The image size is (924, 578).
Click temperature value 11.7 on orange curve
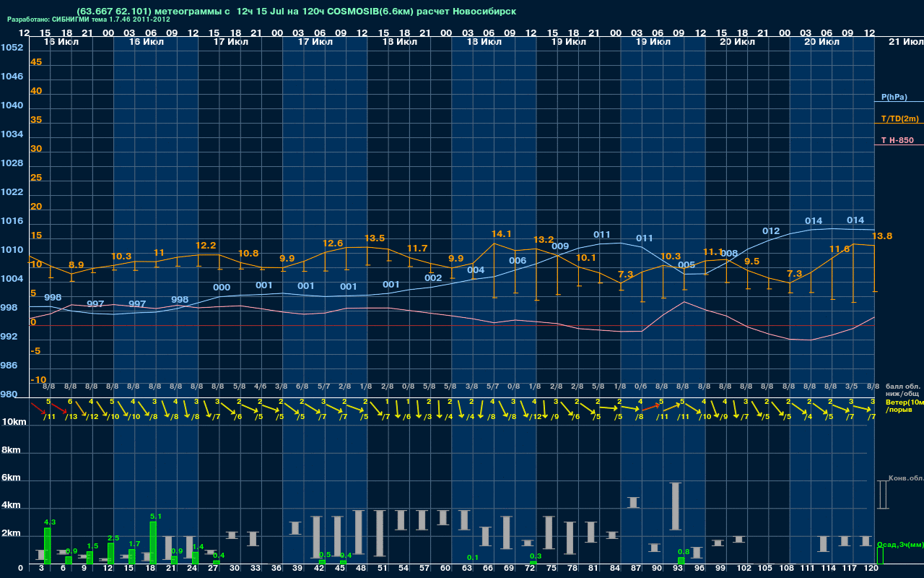point(417,249)
